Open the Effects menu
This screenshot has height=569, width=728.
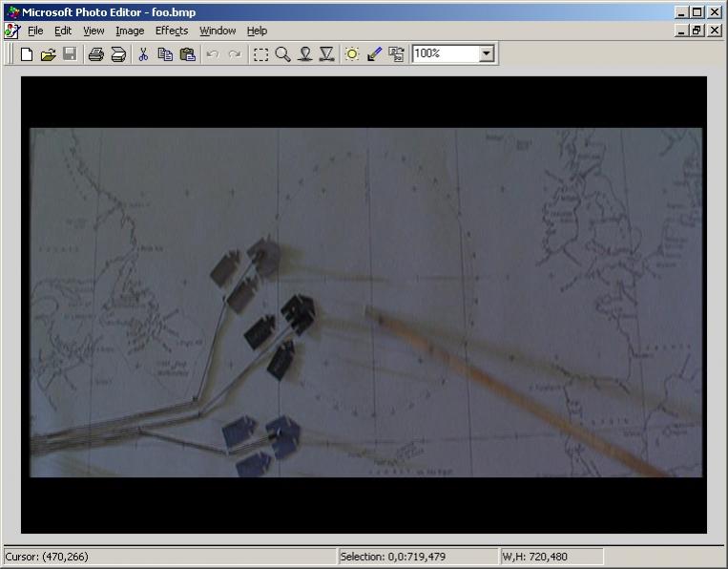(x=172, y=31)
